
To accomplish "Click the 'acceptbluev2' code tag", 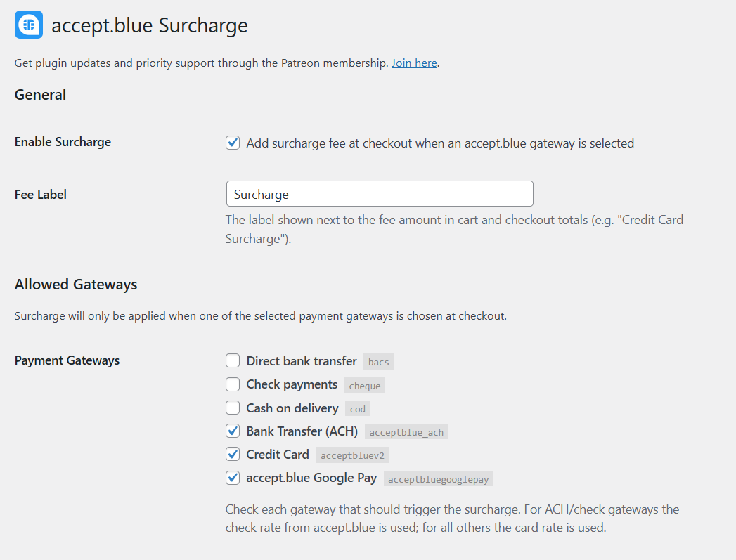I will (352, 455).
